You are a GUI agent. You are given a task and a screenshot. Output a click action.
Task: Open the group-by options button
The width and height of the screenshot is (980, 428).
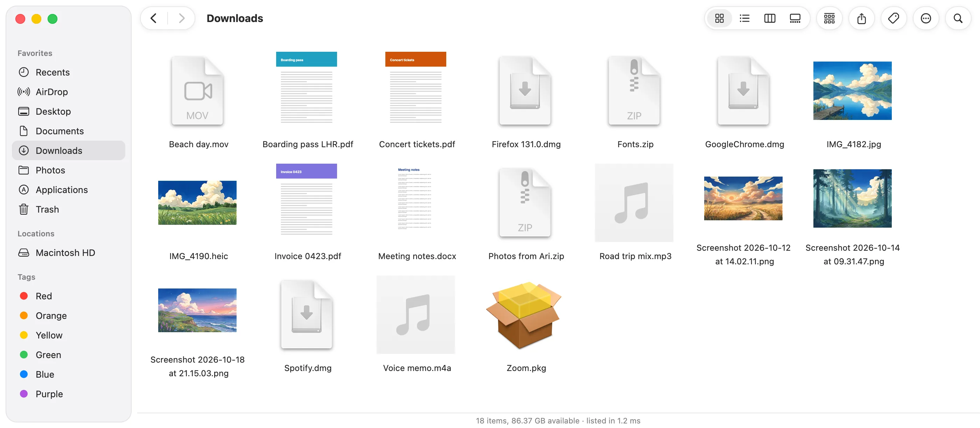coord(829,18)
